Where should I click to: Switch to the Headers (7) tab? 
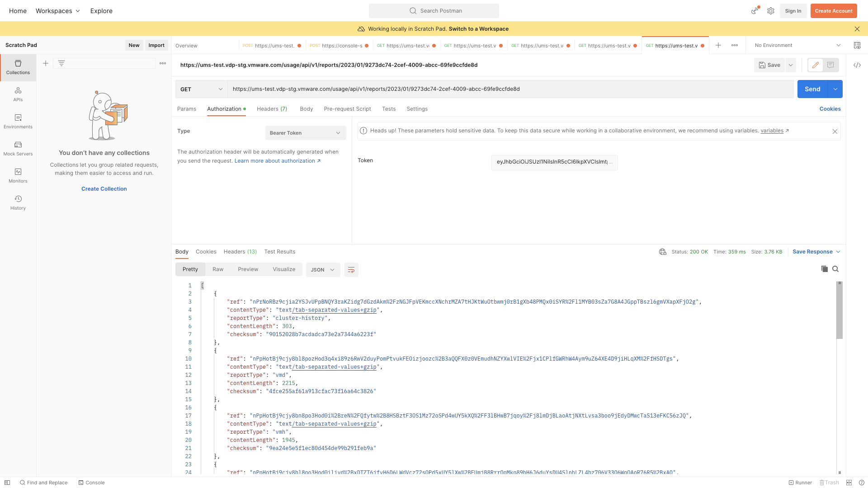point(272,109)
